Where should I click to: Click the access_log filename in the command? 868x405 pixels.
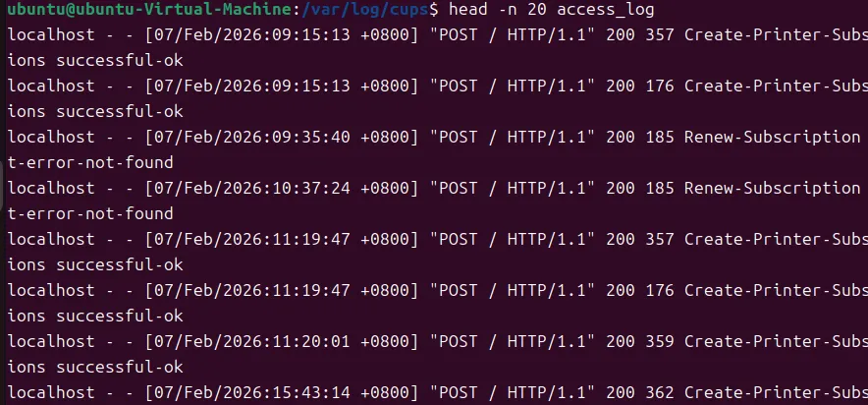point(606,10)
